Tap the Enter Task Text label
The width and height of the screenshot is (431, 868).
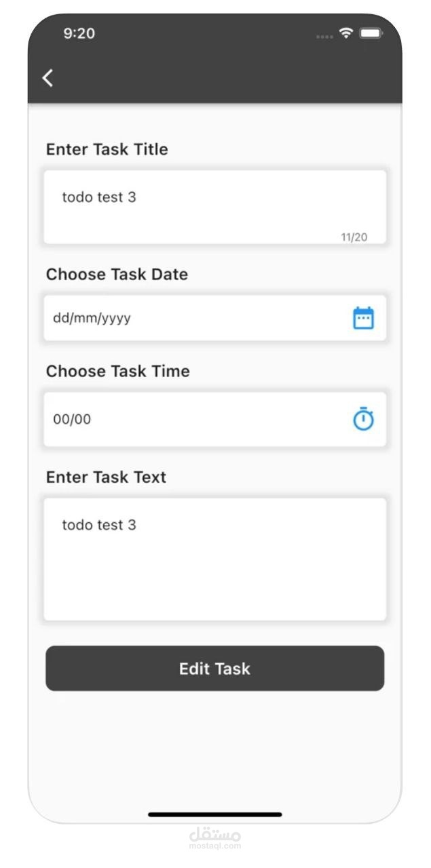(x=106, y=477)
